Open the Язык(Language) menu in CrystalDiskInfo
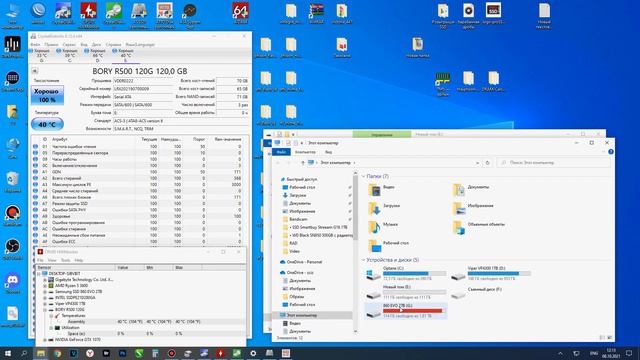 (x=140, y=44)
